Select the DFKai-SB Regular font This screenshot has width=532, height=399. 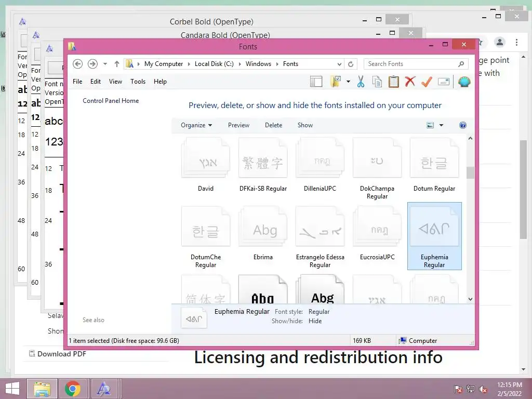click(x=263, y=165)
